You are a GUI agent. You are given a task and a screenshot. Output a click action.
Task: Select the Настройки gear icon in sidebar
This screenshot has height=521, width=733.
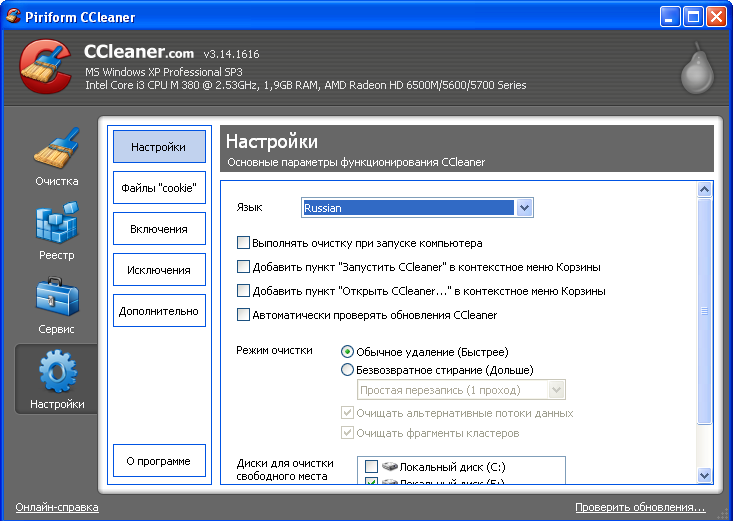click(57, 371)
